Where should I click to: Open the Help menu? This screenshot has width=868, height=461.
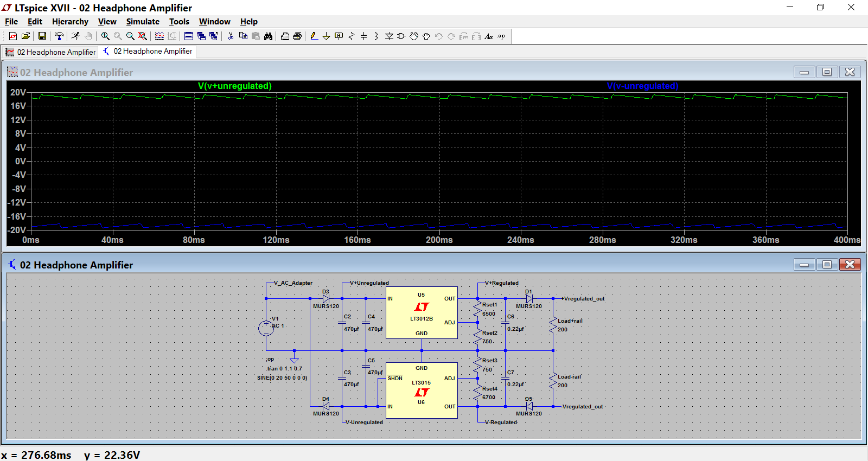click(x=249, y=22)
